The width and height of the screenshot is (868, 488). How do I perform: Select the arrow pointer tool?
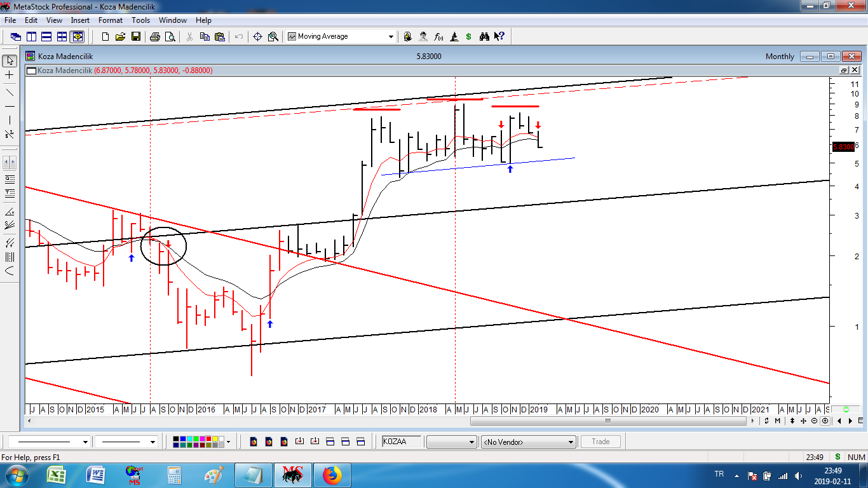(10, 60)
